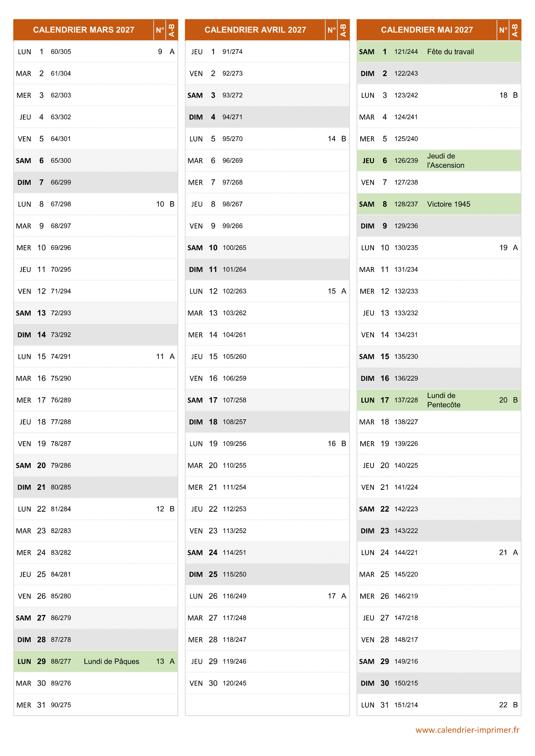Click week number 16 in April
The width and height of the screenshot is (535, 756).
tap(331, 444)
